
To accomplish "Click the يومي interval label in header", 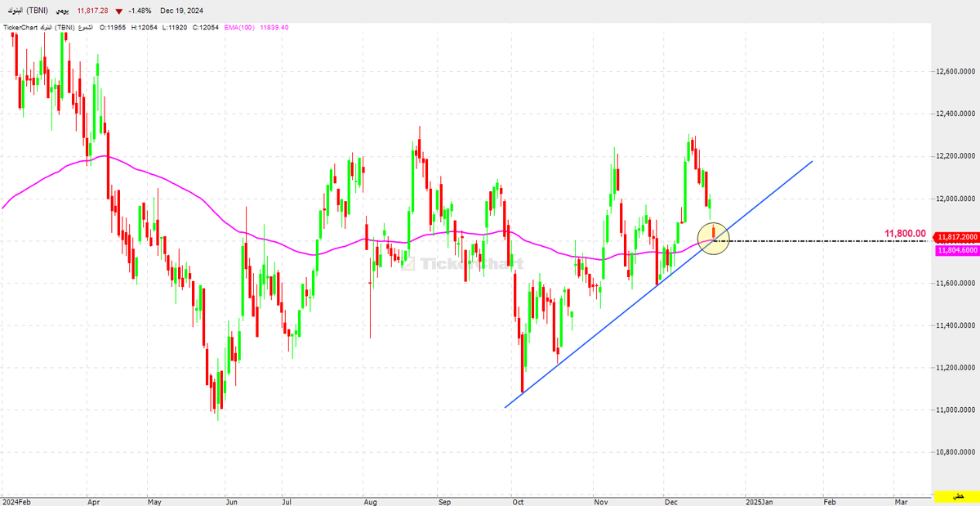I will tap(62, 11).
